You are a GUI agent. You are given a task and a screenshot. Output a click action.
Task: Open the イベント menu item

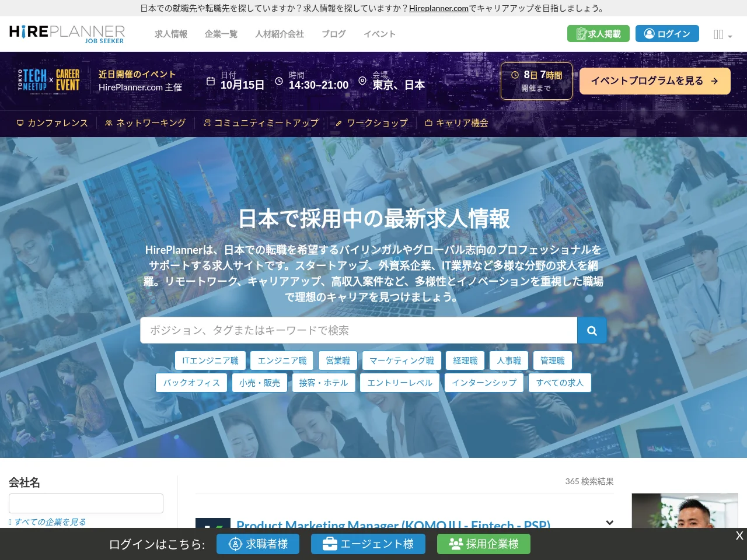[x=380, y=34]
